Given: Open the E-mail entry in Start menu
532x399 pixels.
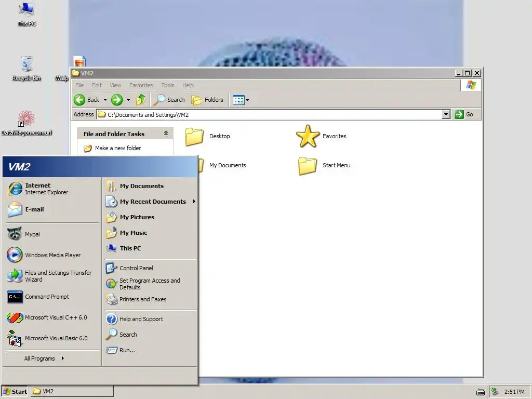Looking at the screenshot, I should [52, 209].
